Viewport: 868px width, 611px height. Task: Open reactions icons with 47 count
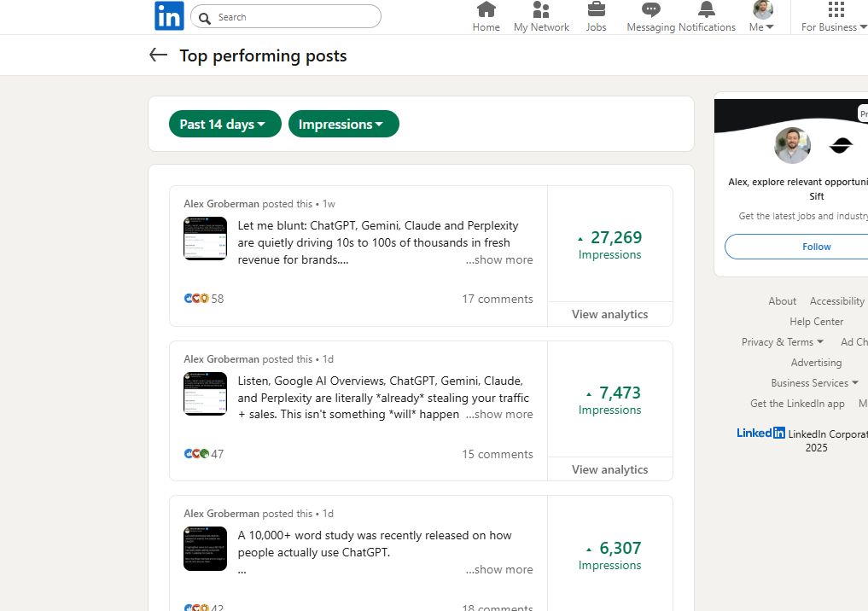pyautogui.click(x=204, y=454)
